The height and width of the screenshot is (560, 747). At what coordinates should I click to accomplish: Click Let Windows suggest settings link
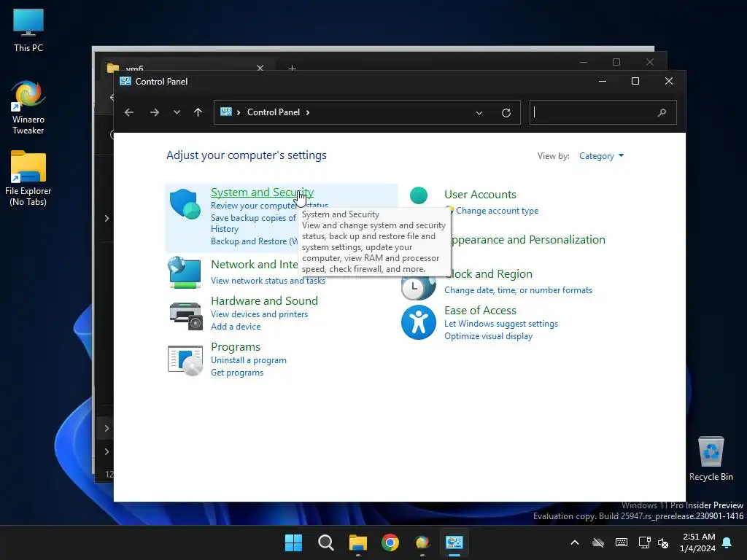(501, 324)
